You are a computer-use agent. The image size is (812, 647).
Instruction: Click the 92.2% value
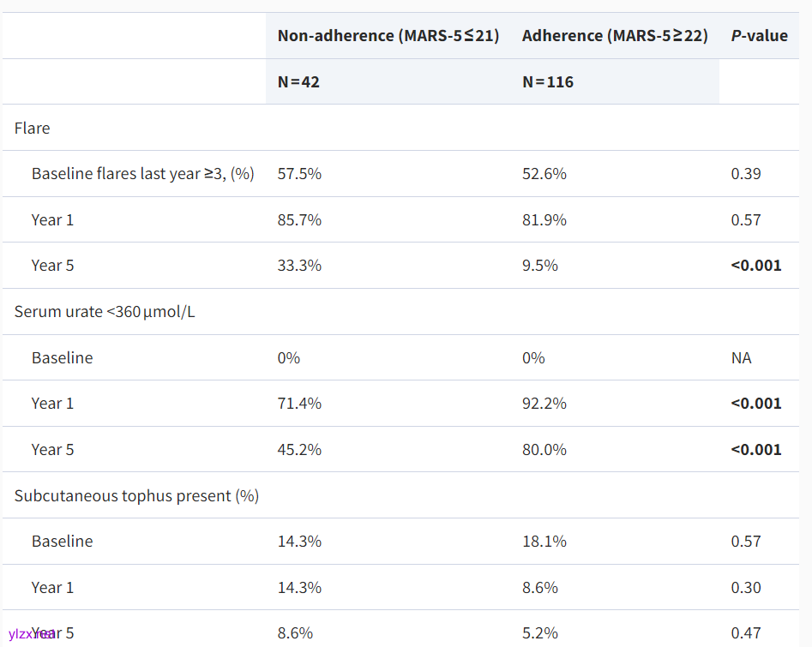point(544,404)
